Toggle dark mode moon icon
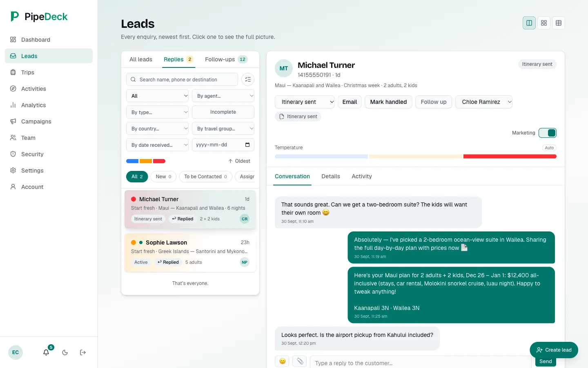Image resolution: width=588 pixels, height=368 pixels. [65, 352]
